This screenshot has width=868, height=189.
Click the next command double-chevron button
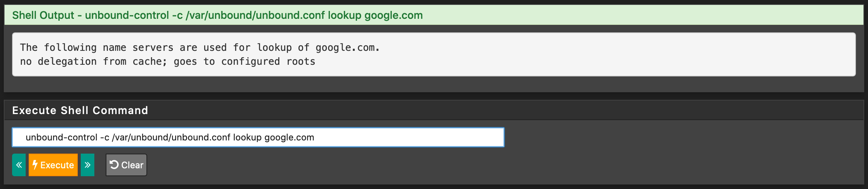88,165
